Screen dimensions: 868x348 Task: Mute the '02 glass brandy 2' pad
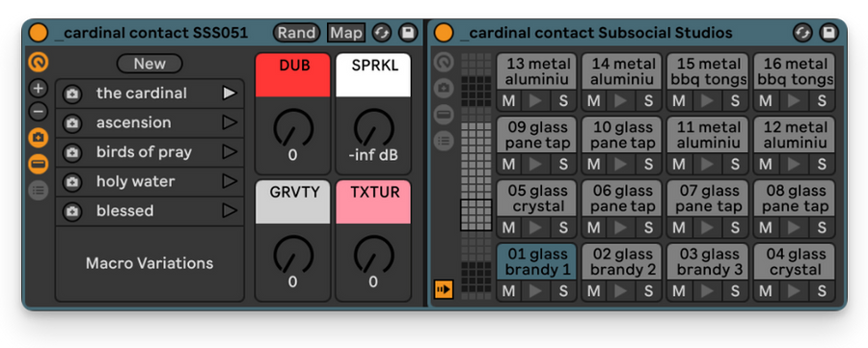pyautogui.click(x=594, y=291)
